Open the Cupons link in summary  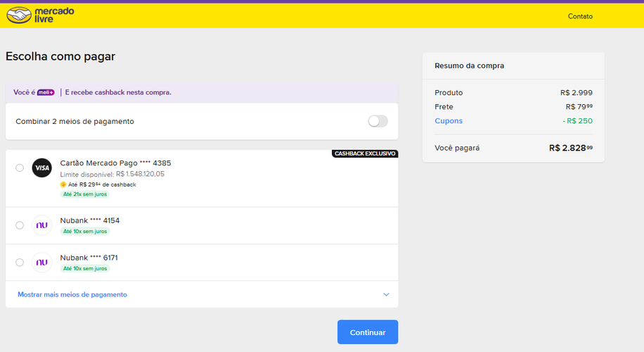coord(449,121)
